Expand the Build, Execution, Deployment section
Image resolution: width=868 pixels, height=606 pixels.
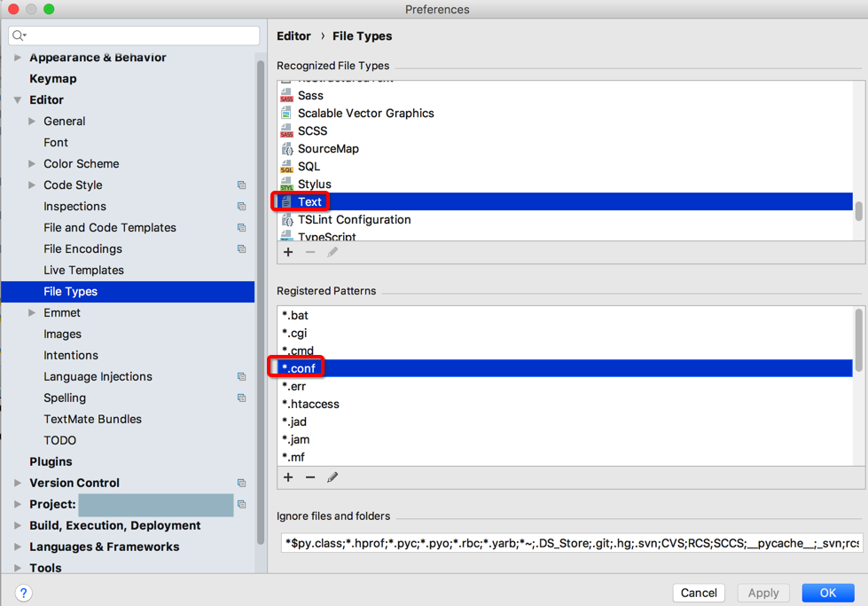[x=18, y=526]
